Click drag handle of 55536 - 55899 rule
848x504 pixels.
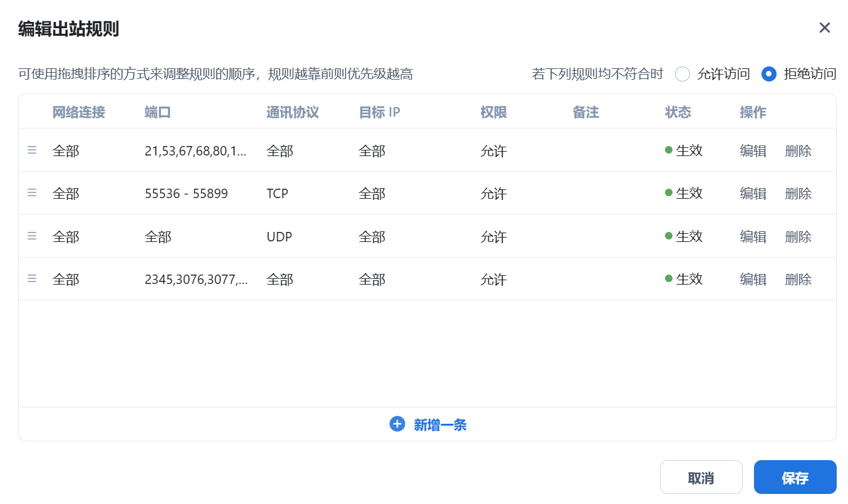pyautogui.click(x=32, y=193)
